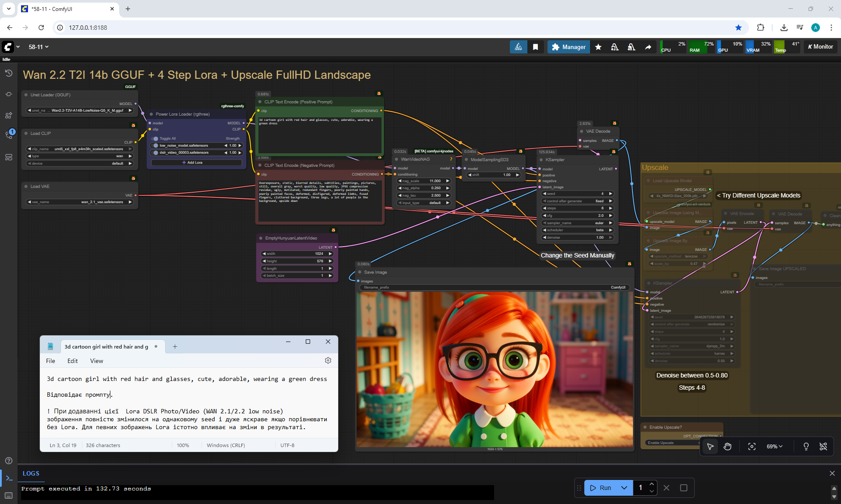Click the Manager button
This screenshot has width=841, height=504.
(x=569, y=47)
